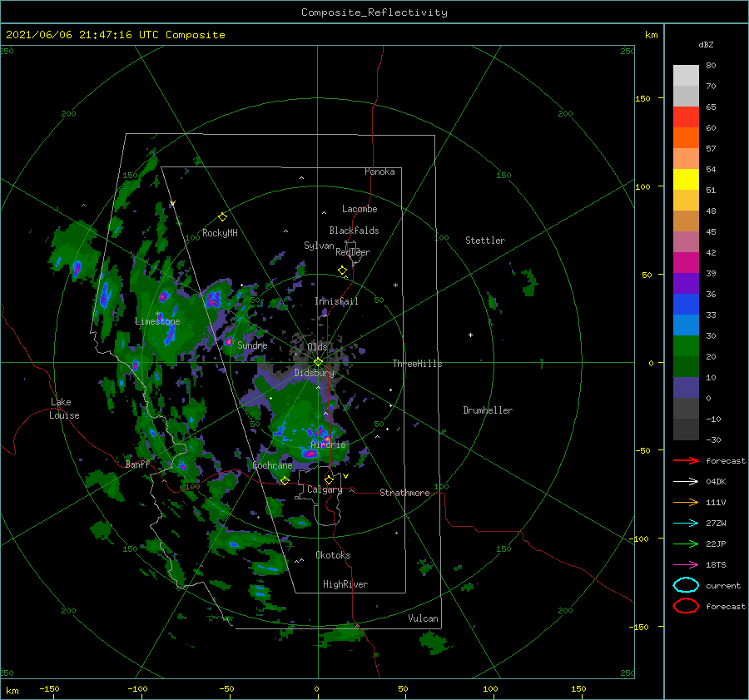This screenshot has height=700, width=749.
Task: Click the Innisfail city label
Action: (336, 301)
